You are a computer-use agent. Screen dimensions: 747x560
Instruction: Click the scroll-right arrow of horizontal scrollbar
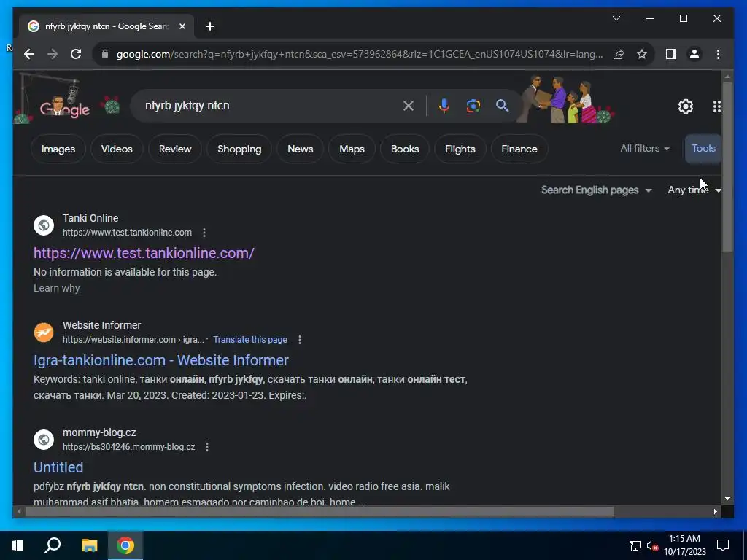[715, 511]
